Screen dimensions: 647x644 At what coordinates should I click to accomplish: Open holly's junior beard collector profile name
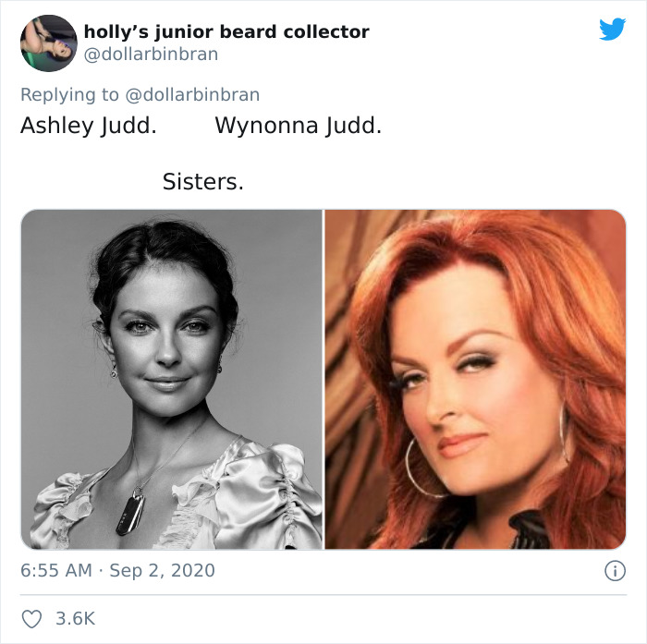pos(226,31)
